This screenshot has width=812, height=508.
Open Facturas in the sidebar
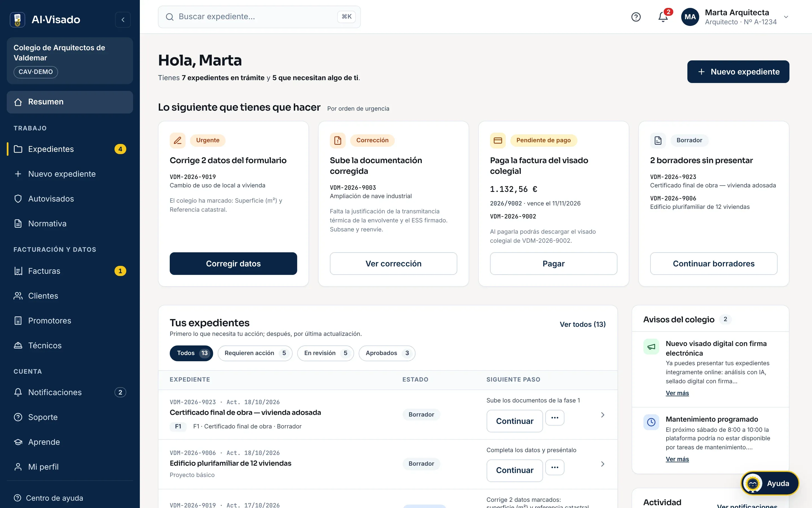[70, 271]
